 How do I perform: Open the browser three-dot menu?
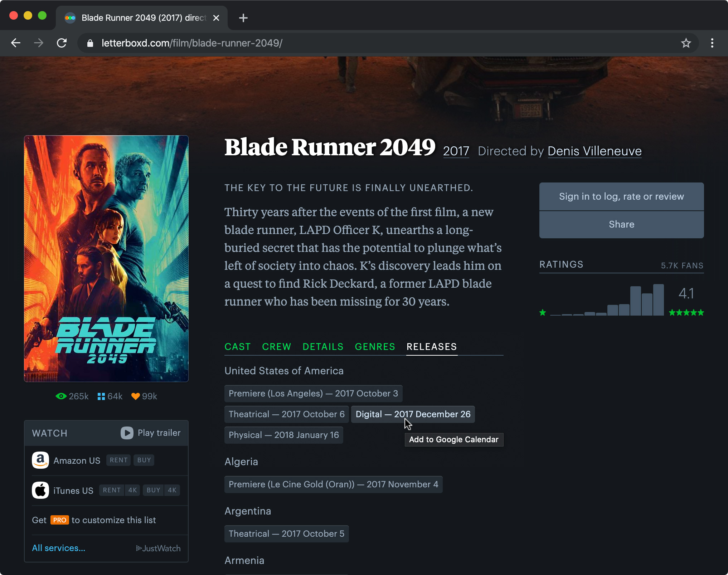(x=712, y=43)
